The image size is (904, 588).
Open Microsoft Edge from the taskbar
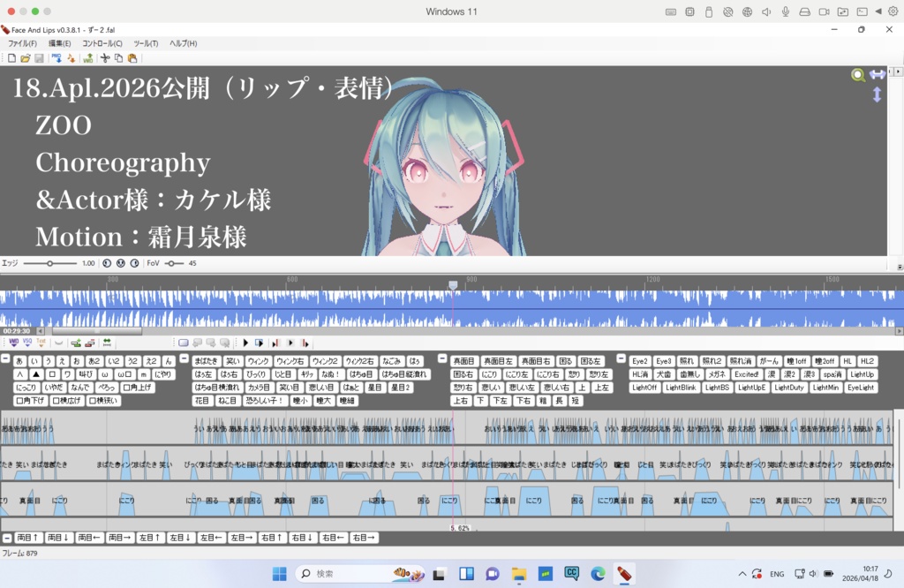pyautogui.click(x=598, y=574)
